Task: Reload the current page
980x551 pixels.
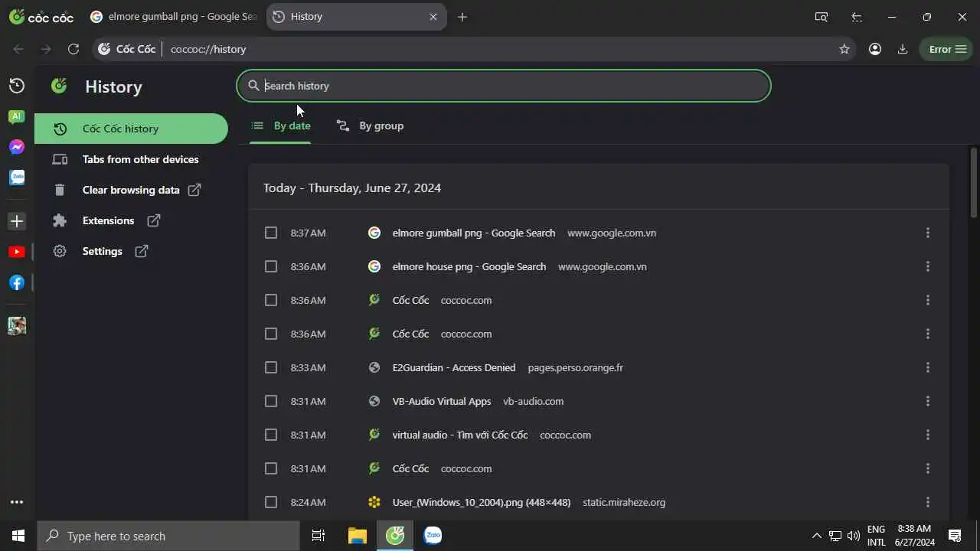Action: tap(73, 49)
